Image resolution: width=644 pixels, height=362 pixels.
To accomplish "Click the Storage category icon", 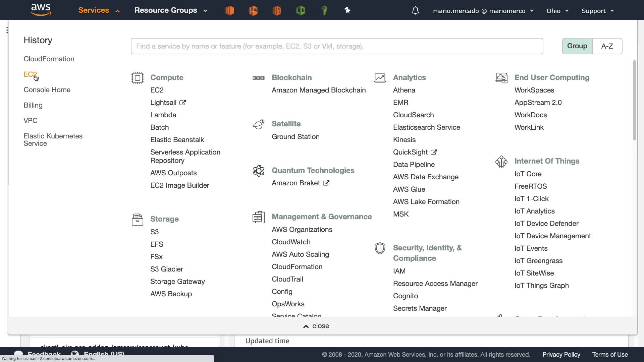I will (x=137, y=220).
